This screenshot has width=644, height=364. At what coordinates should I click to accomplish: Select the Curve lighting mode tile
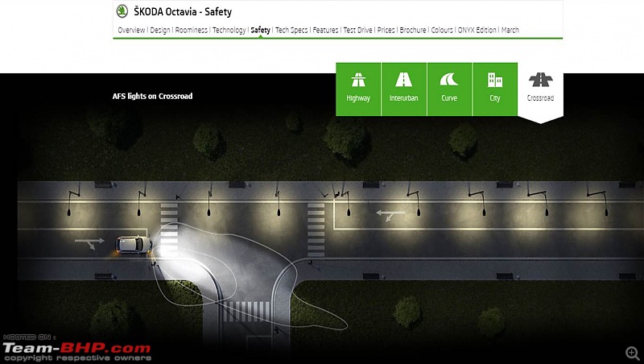[449, 89]
